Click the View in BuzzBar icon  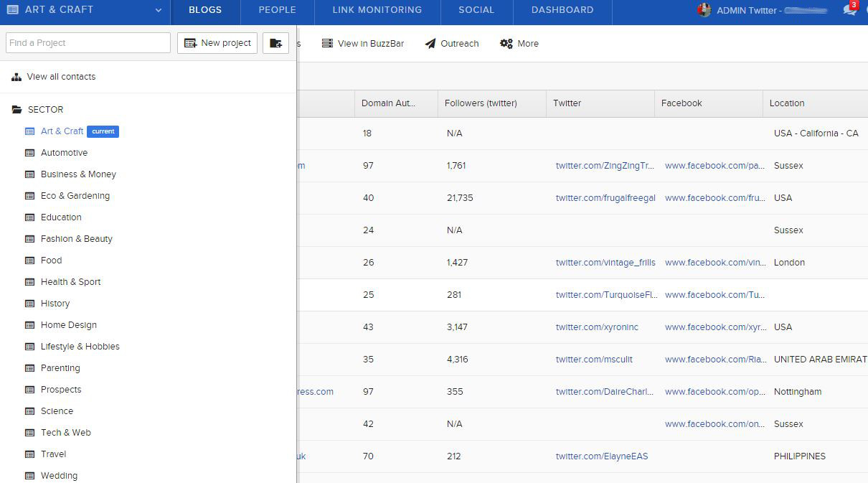coord(327,44)
